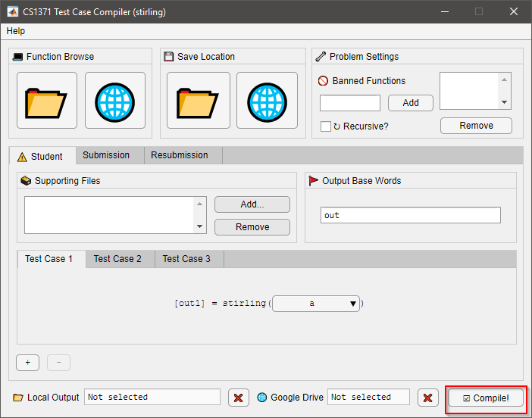Add a banned function
Image resolution: width=532 pixels, height=418 pixels.
coord(411,103)
